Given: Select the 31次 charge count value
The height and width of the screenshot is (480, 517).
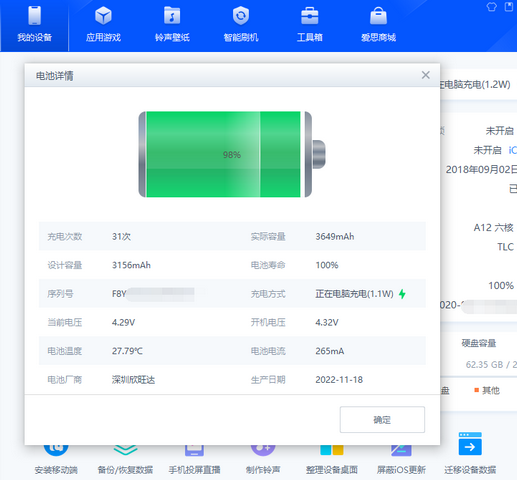Looking at the screenshot, I should tap(121, 236).
